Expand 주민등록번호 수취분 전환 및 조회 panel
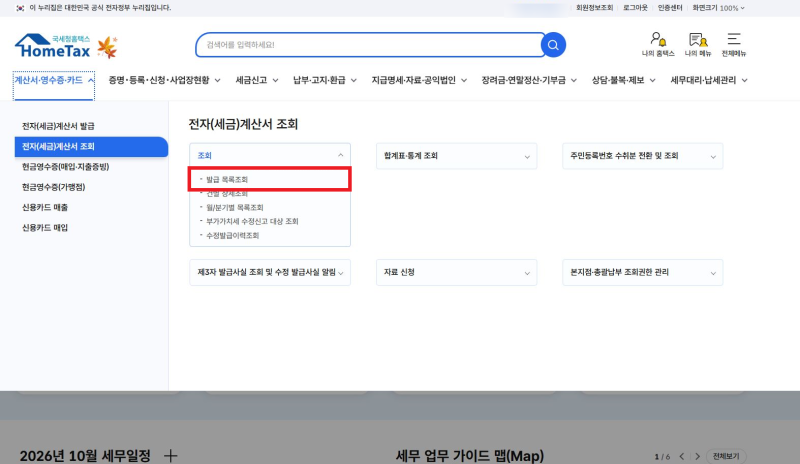The width and height of the screenshot is (800, 464). tap(643, 156)
